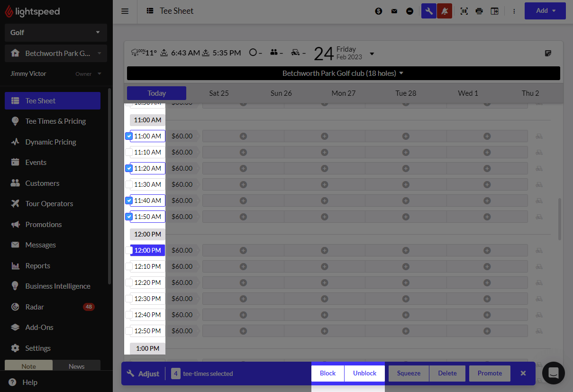Click the tee sheet vertical scrollbar
573x392 pixels.
560,219
